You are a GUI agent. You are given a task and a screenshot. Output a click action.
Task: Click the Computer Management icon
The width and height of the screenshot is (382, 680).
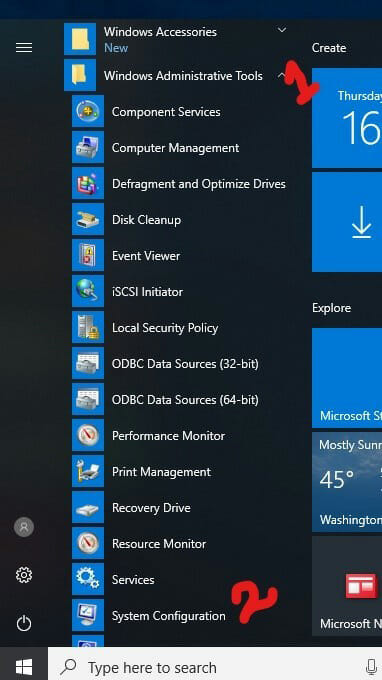(88, 147)
